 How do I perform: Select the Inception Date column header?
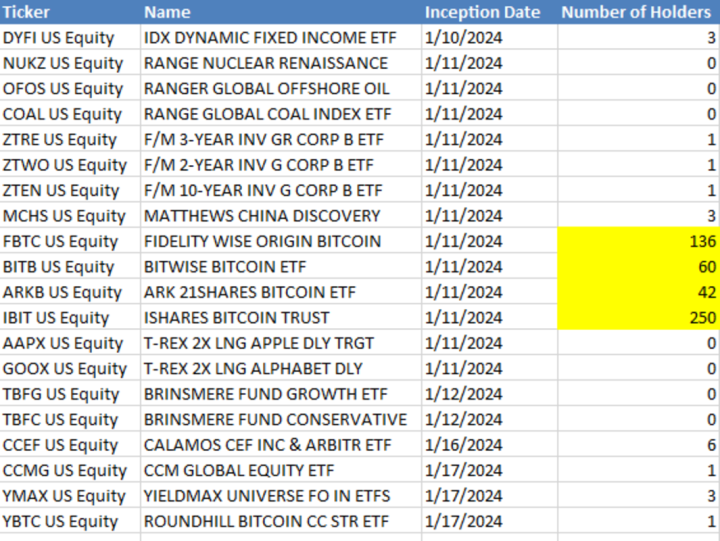[489, 12]
